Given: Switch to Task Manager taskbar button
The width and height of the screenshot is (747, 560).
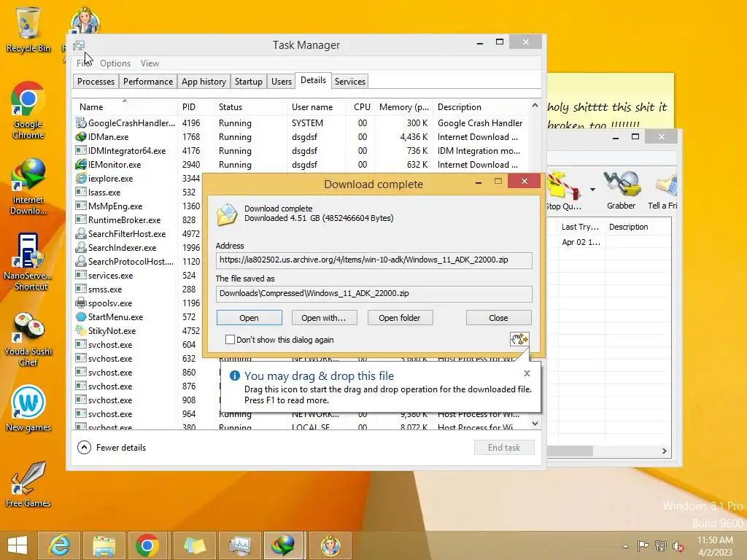Looking at the screenshot, I should pyautogui.click(x=239, y=545).
